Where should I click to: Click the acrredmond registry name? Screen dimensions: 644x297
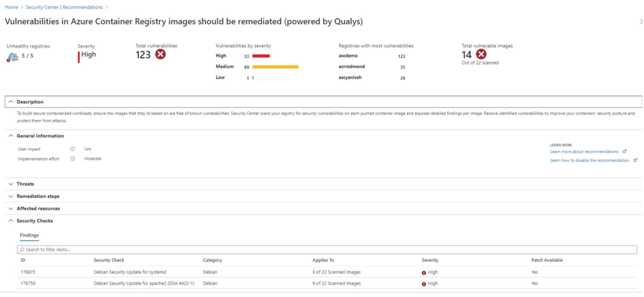[351, 66]
